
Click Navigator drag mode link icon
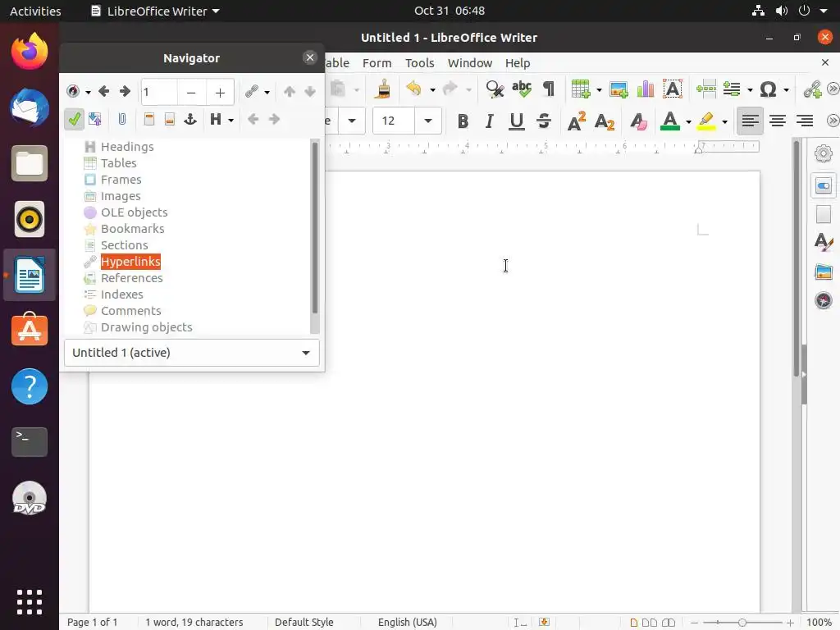coord(251,92)
